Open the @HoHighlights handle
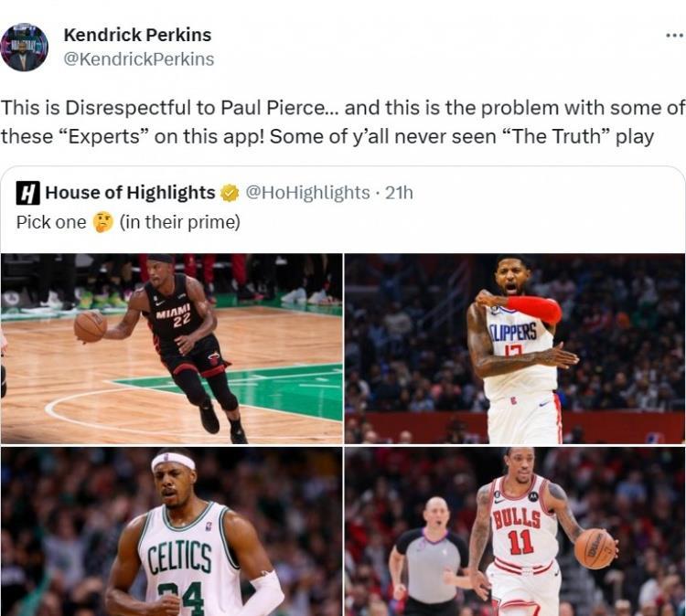Viewport: 686px width, 616px height. pyautogui.click(x=307, y=193)
